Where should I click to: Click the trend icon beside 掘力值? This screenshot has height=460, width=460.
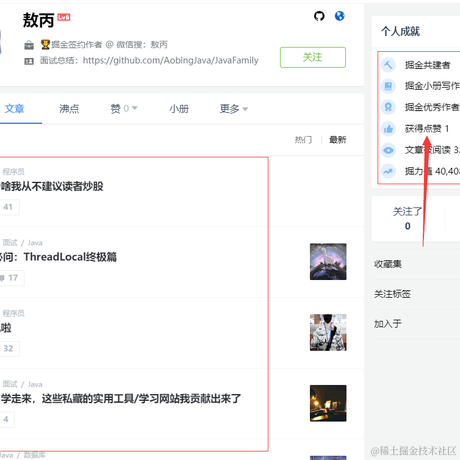point(388,171)
